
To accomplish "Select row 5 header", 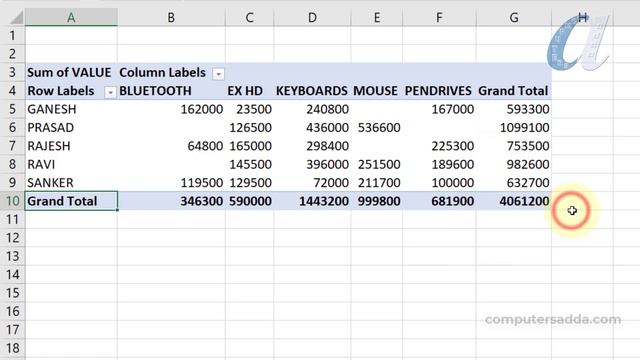I will (12, 109).
